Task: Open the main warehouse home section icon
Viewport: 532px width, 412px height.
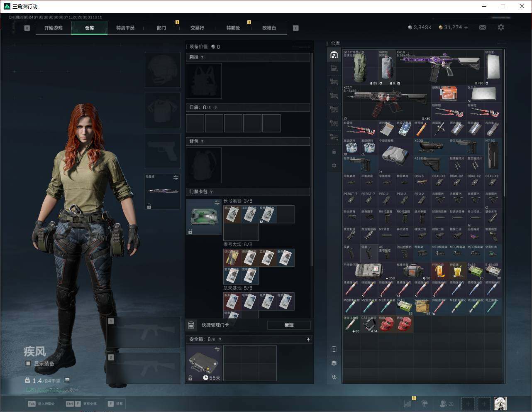Action: coord(334,55)
